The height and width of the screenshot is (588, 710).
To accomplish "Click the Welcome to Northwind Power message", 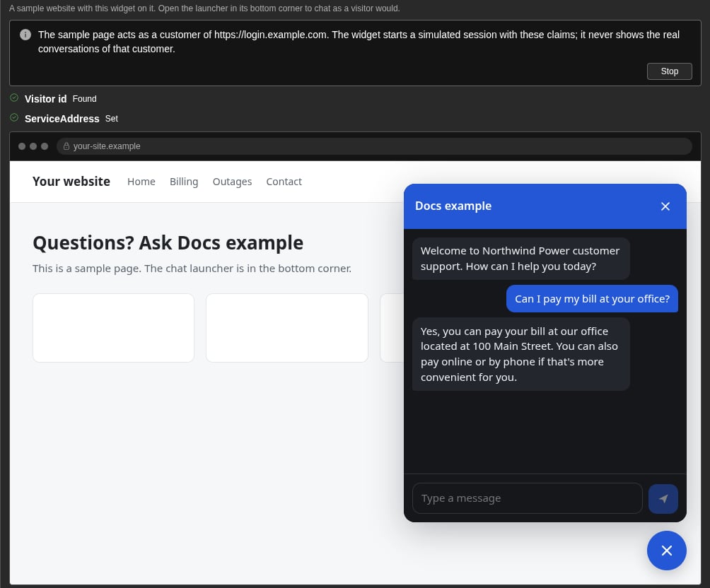I will (520, 259).
